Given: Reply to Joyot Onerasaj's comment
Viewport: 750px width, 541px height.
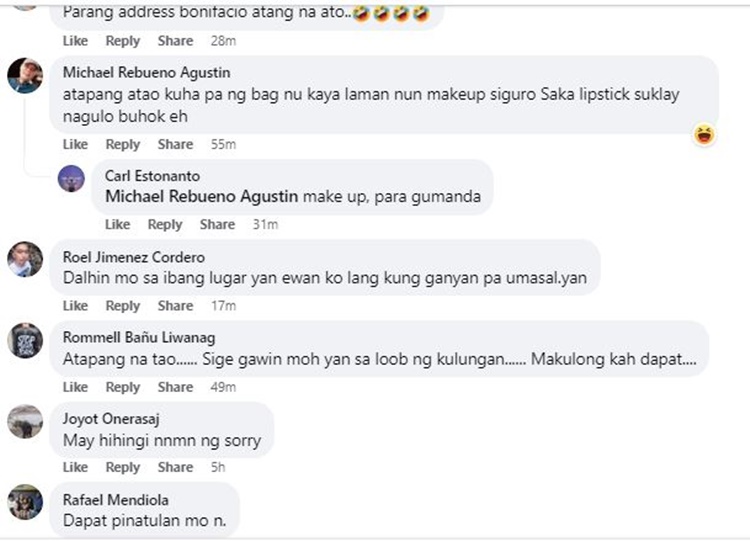Looking at the screenshot, I should pyautogui.click(x=123, y=467).
